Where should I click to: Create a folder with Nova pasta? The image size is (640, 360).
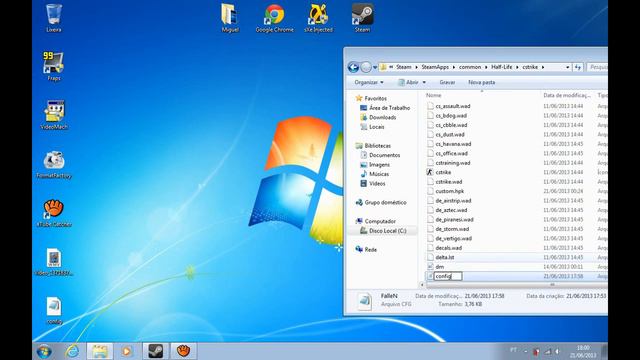(x=482, y=82)
